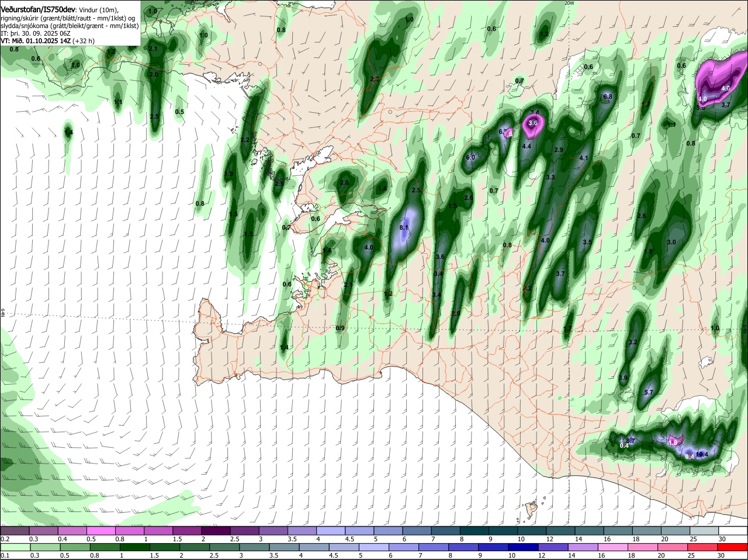The image size is (748, 560).
Task: Click the 8.1 precipitation value on the map
Action: 404,227
